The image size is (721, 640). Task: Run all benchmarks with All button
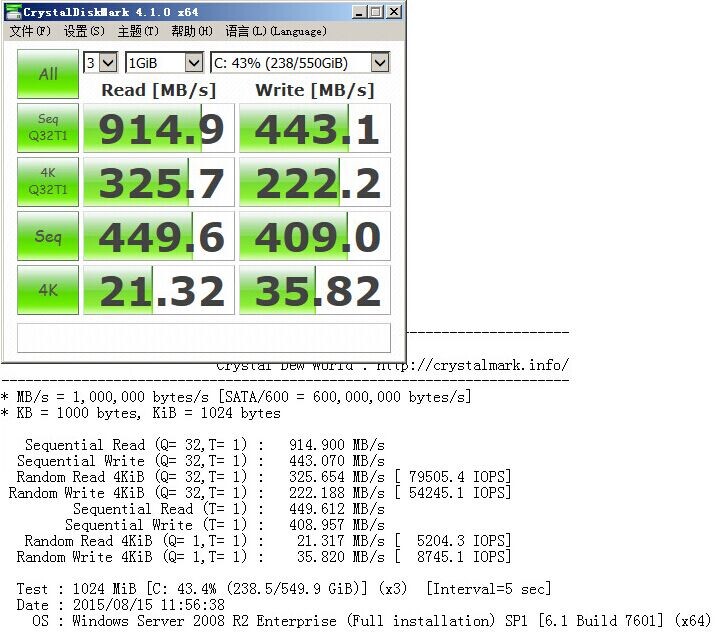[x=48, y=74]
